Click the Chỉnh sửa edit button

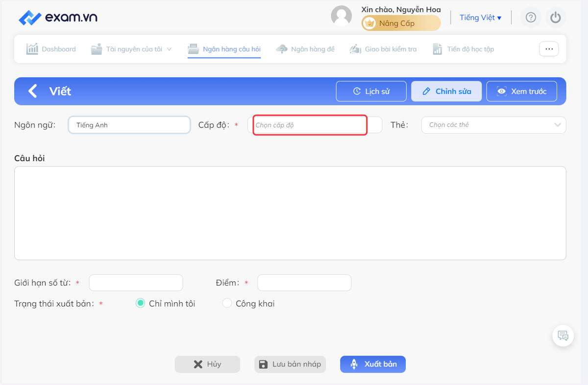pos(446,91)
